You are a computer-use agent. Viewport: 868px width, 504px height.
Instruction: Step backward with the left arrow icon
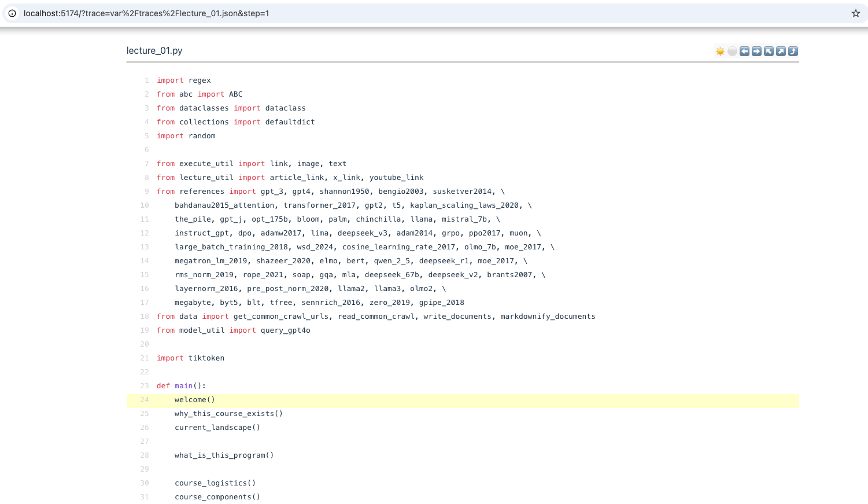pyautogui.click(x=744, y=51)
